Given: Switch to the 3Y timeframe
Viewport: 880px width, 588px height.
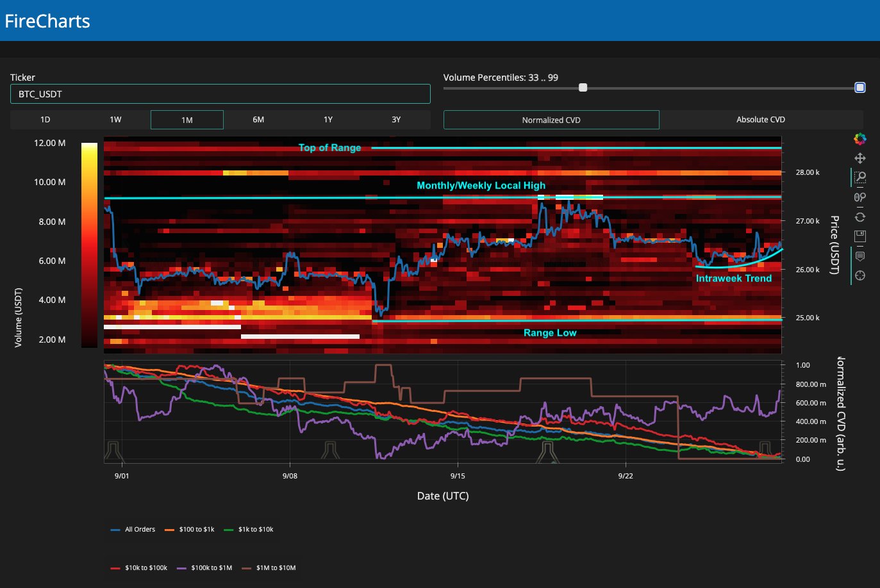Looking at the screenshot, I should (396, 120).
